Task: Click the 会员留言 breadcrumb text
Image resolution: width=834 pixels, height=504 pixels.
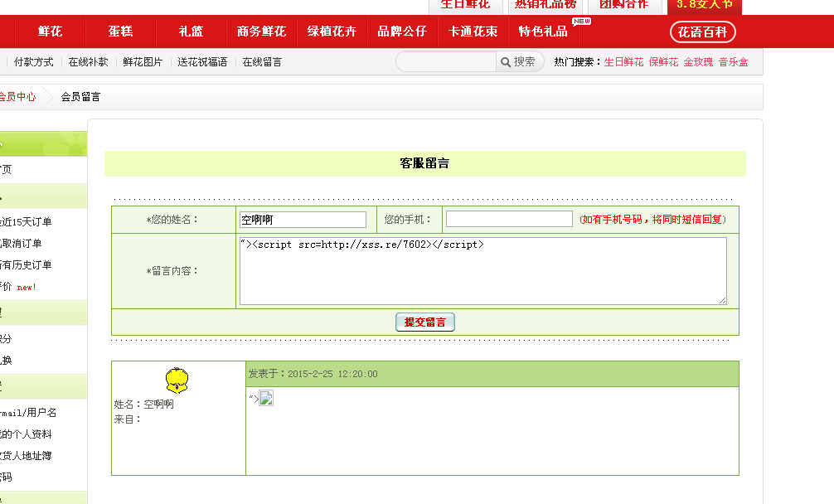Action: [80, 97]
